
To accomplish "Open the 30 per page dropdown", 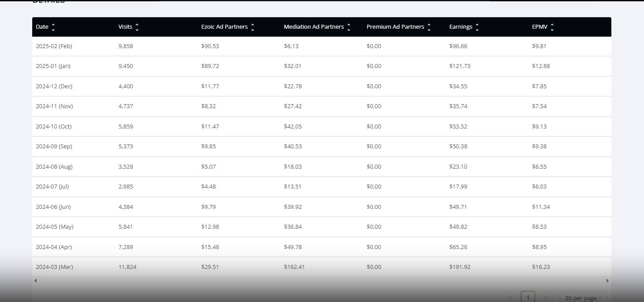I will 583,298.
